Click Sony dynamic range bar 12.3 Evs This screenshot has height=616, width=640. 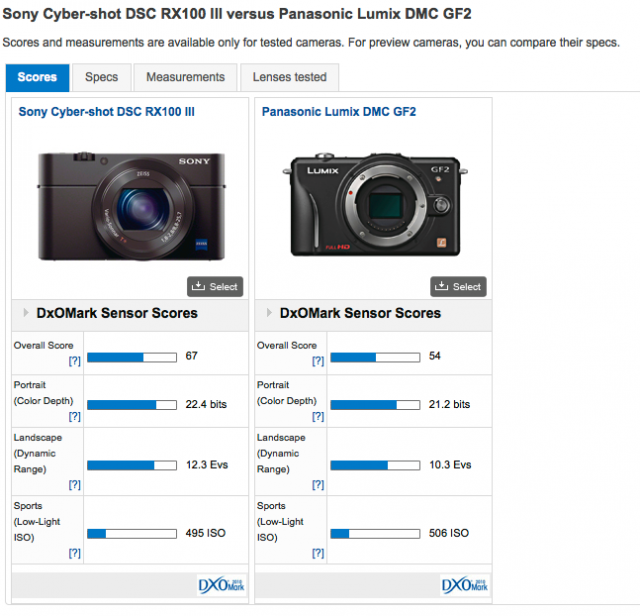click(132, 465)
